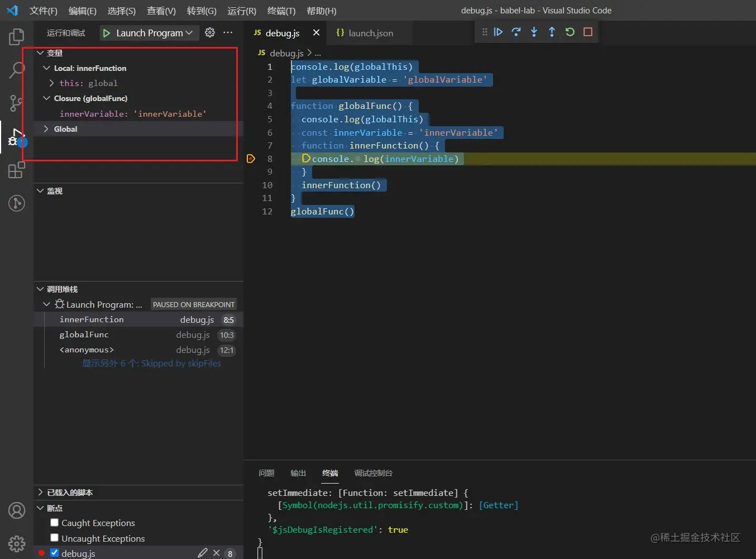This screenshot has height=559, width=756.
Task: Open the 终端(T) menu
Action: coord(281,11)
